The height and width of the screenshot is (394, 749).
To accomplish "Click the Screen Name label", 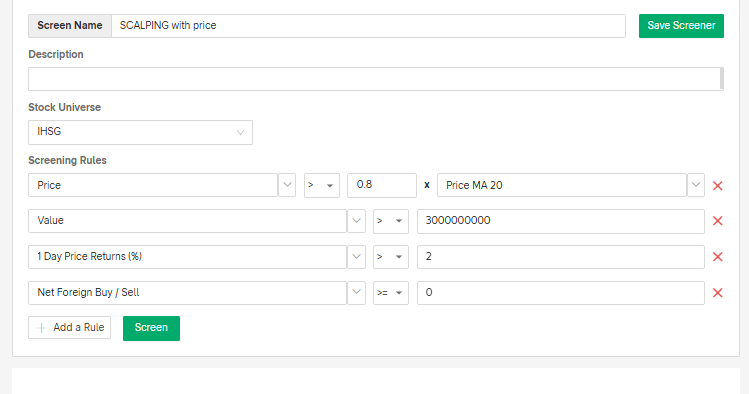I will coord(70,26).
